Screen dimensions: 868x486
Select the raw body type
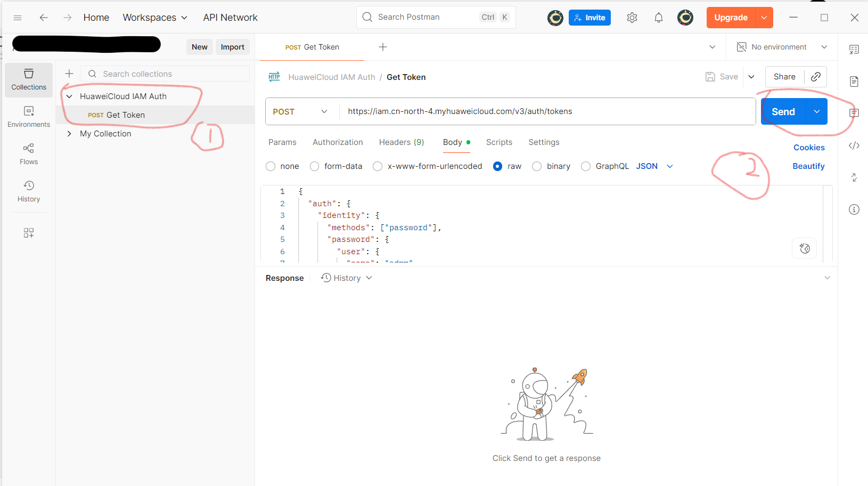(497, 166)
